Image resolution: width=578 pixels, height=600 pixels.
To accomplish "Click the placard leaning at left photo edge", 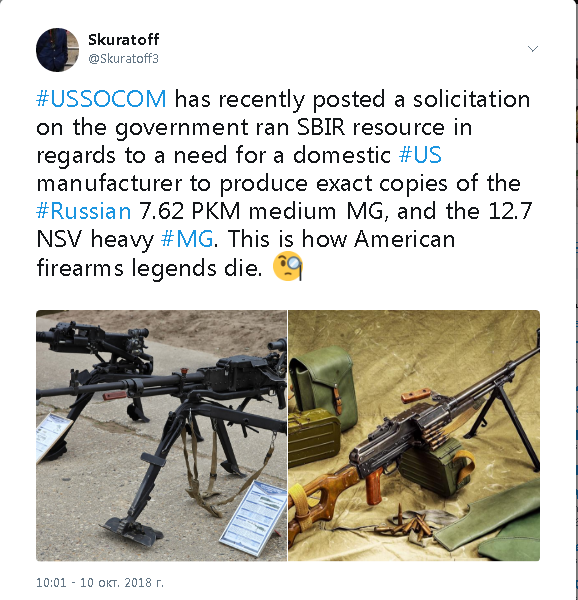I will (x=52, y=436).
